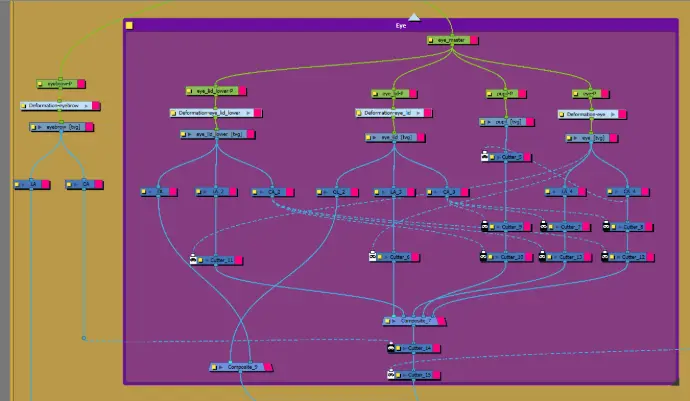
Task: Click the mask icon on Cutter_15 node
Action: tap(391, 375)
